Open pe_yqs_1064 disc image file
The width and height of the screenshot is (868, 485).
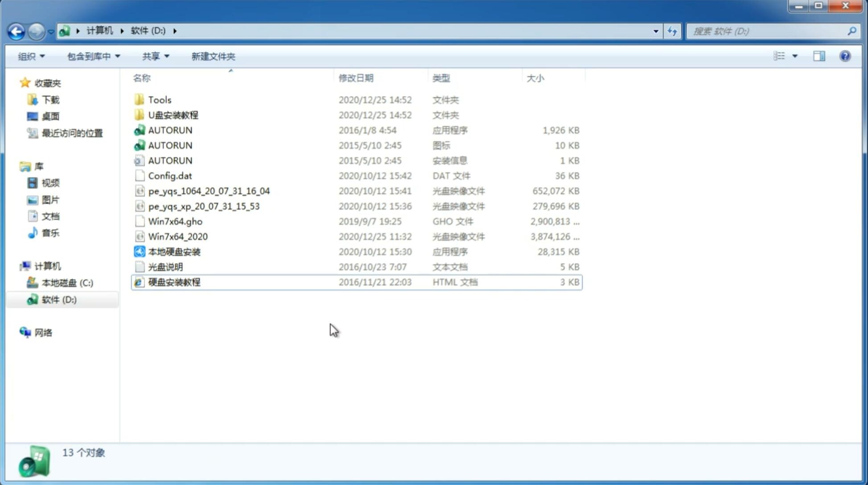point(209,191)
